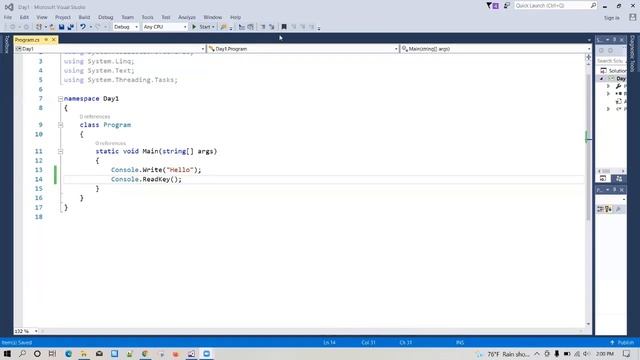Open the Debug menu
The image size is (640, 360).
(105, 17)
